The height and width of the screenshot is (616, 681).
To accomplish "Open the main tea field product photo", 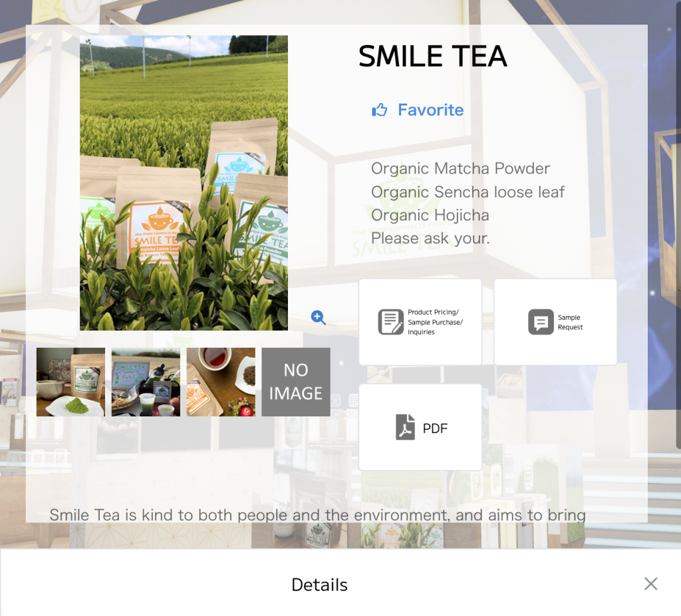I will pos(184,183).
